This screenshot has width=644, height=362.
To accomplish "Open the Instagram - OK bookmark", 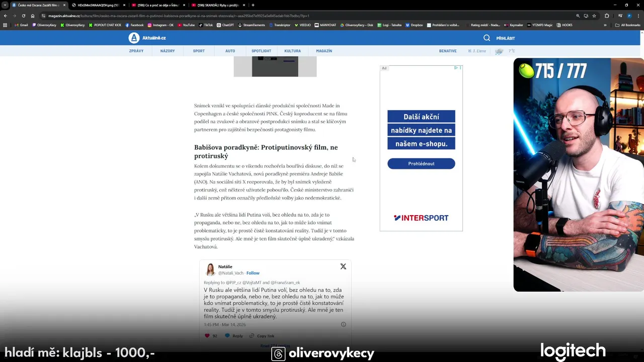I will [x=160, y=25].
